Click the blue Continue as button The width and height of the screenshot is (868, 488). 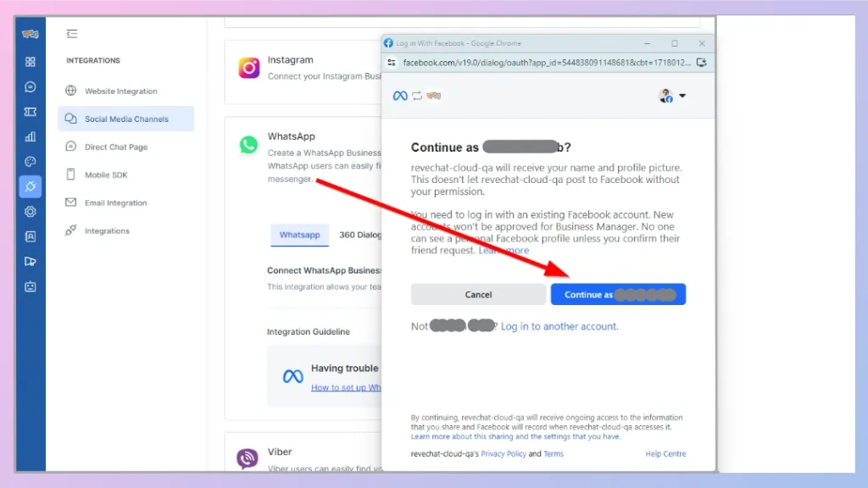(x=618, y=294)
